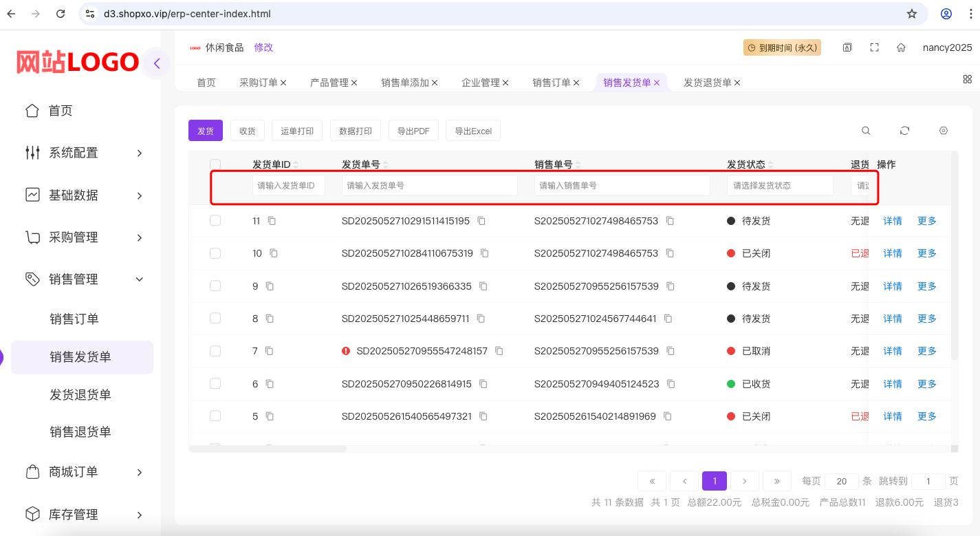Copy shipment number SD2025052710265193663​35
This screenshot has width=980, height=536.
(x=483, y=286)
